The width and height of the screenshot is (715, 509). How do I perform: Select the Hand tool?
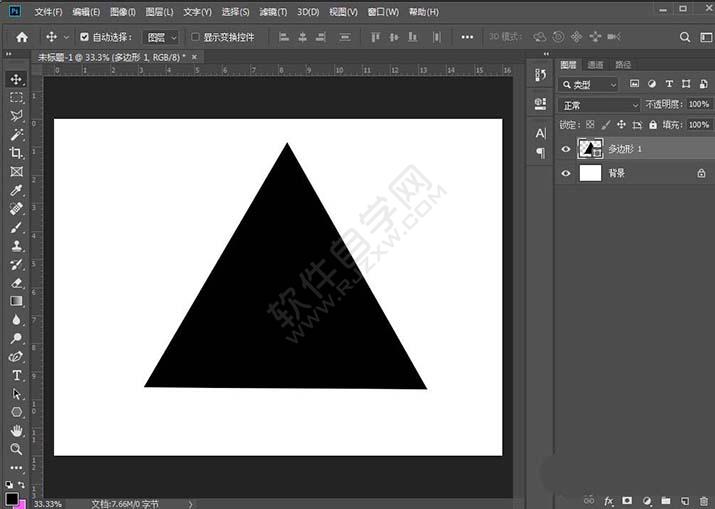click(16, 431)
